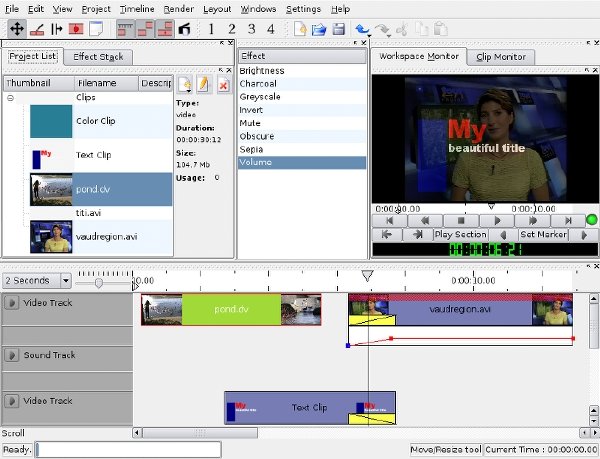Open the Project menu

tap(96, 9)
